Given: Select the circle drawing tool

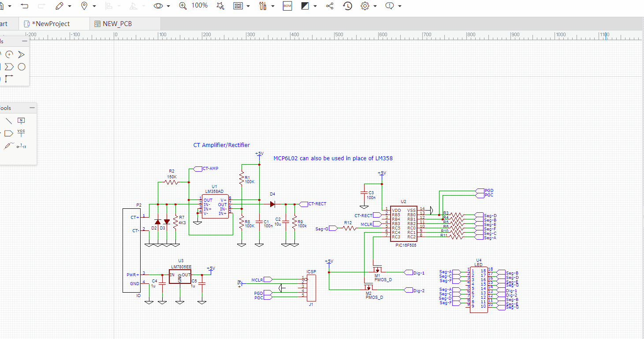Looking at the screenshot, I should (21, 67).
